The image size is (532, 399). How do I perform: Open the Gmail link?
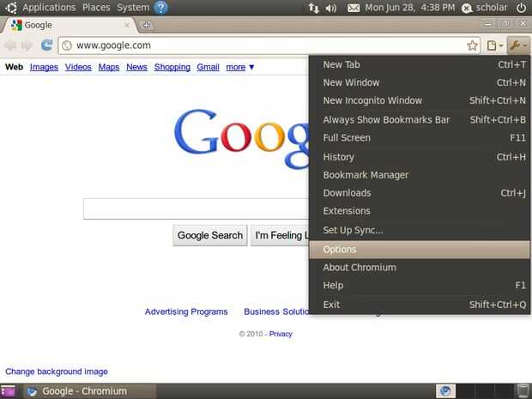point(208,67)
